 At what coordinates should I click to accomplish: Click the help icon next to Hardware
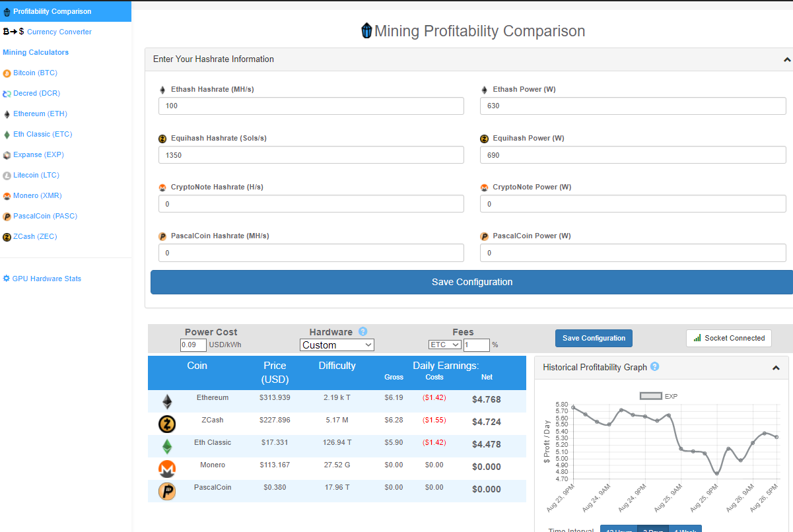tap(362, 332)
